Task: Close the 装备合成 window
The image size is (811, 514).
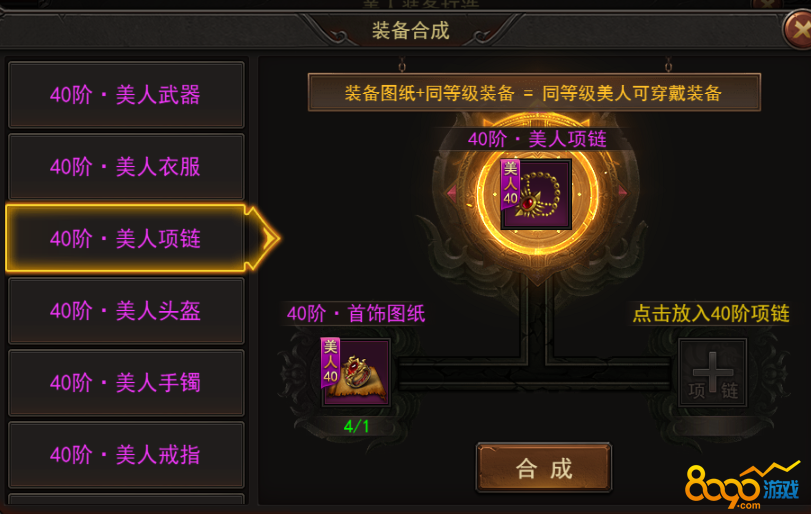Action: [799, 29]
